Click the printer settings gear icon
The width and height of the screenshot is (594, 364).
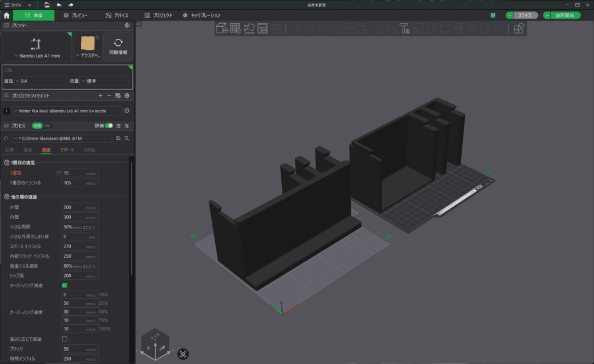[127, 26]
